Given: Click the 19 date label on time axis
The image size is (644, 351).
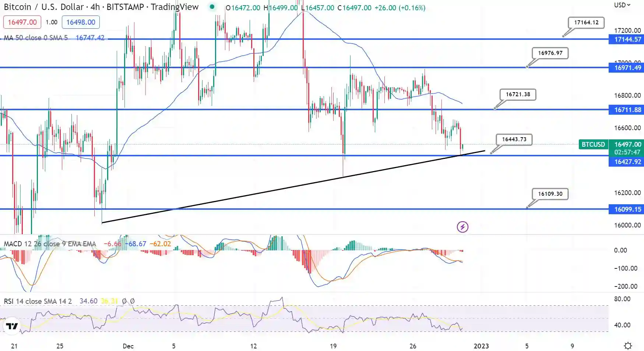Looking at the screenshot, I should [333, 346].
